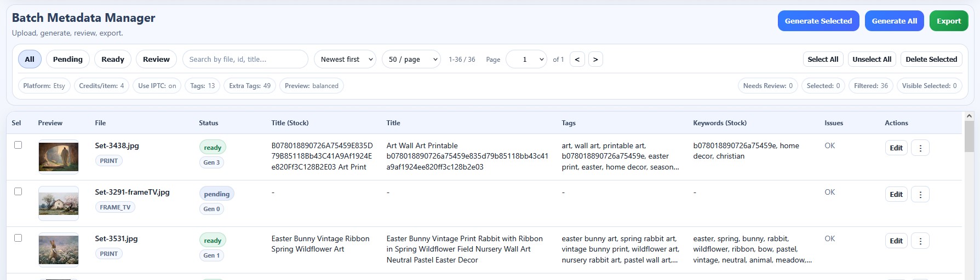Image resolution: width=980 pixels, height=280 pixels.
Task: Click the green Export button
Action: click(x=949, y=21)
